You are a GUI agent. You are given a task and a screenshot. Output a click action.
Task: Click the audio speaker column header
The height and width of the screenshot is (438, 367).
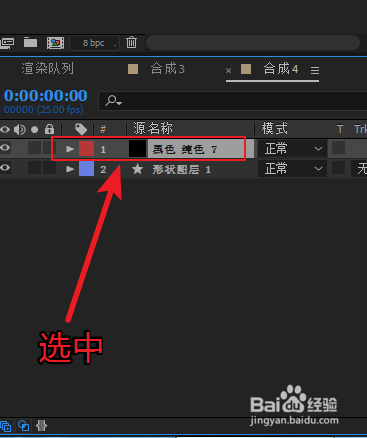click(20, 129)
